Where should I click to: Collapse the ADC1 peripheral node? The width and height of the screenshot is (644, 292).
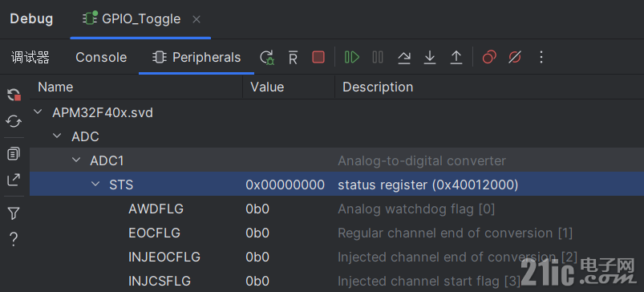(x=76, y=160)
